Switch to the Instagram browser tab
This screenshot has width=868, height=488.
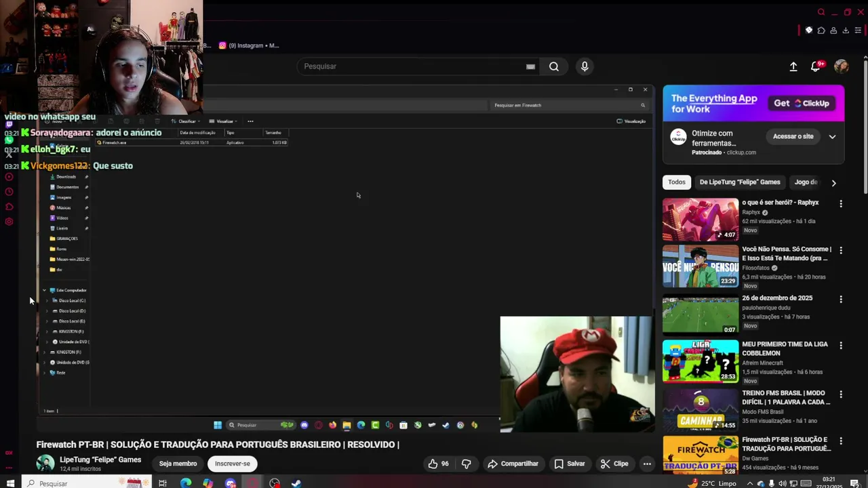click(x=249, y=45)
